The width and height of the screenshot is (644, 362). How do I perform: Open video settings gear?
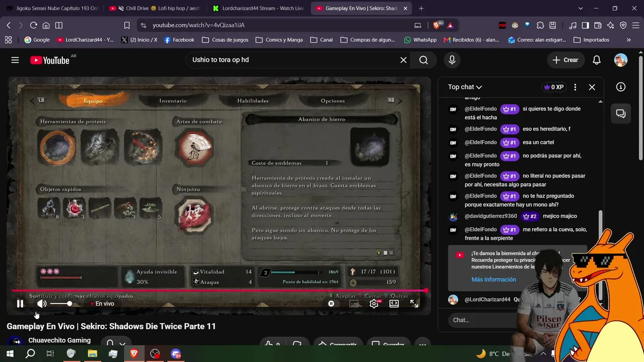click(374, 304)
